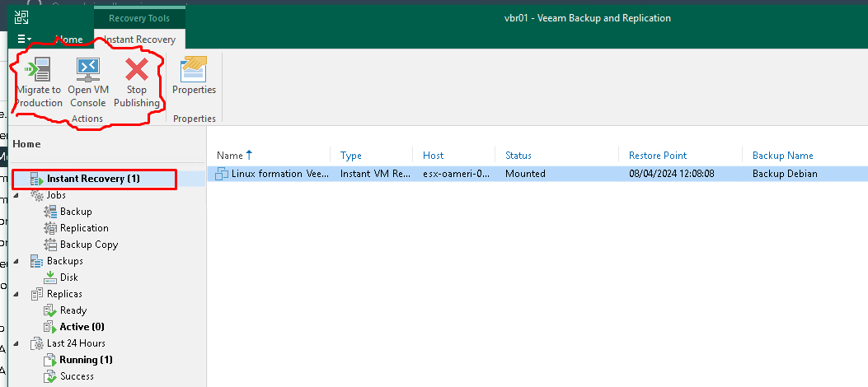
Task: Open Active (0) under Replicas
Action: [82, 327]
